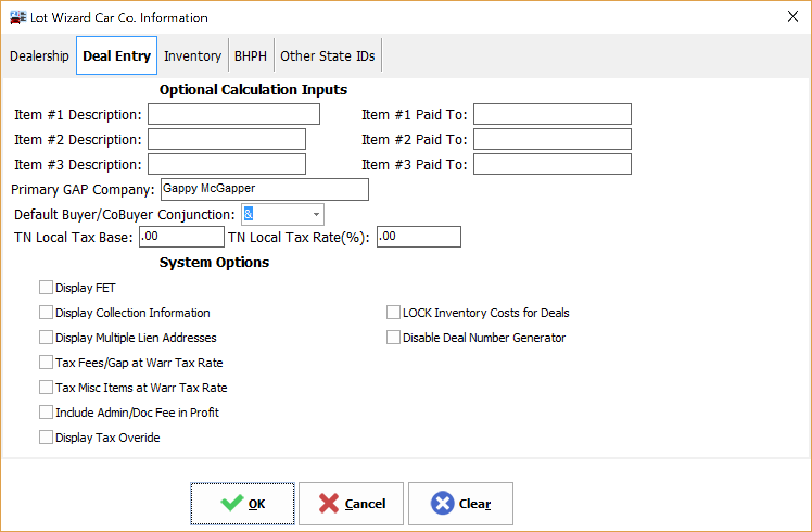This screenshot has width=812, height=532.
Task: Check Display Collection Information
Action: tap(46, 312)
